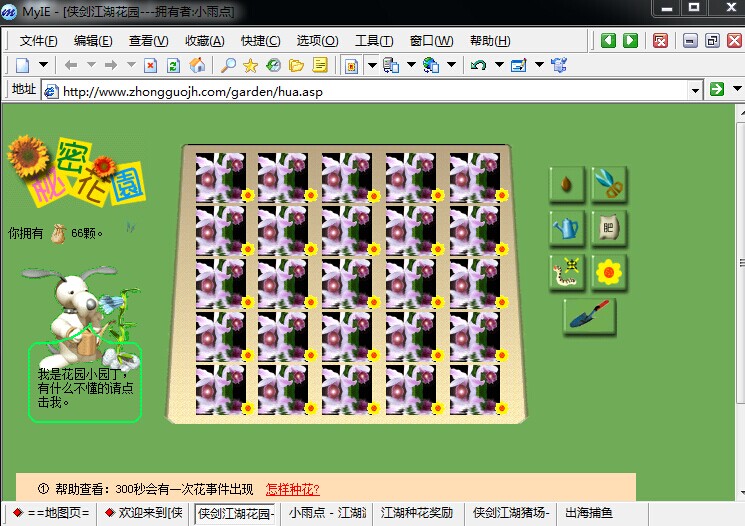
Task: Switch to 江湖种花奖励 tab
Action: (x=417, y=513)
